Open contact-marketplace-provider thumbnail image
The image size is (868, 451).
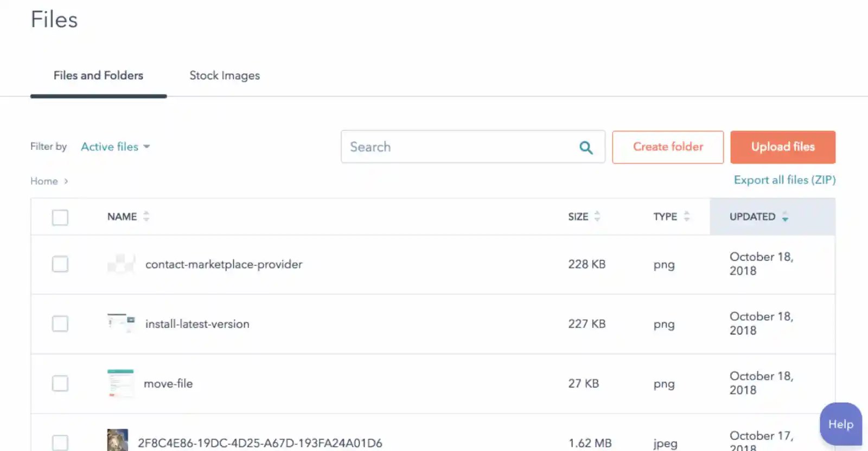[x=121, y=264]
